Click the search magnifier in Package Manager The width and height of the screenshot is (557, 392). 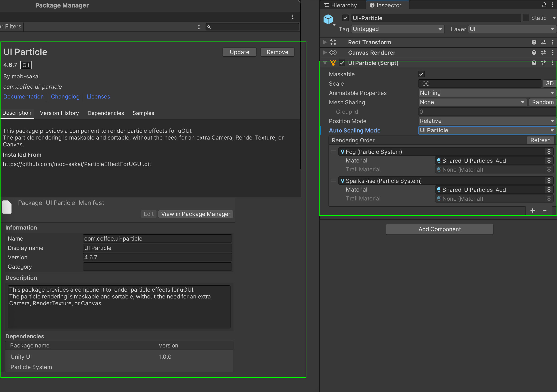coord(209,27)
